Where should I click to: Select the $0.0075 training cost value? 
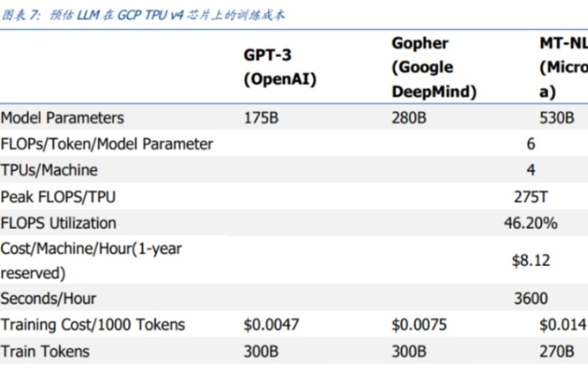[x=419, y=325]
